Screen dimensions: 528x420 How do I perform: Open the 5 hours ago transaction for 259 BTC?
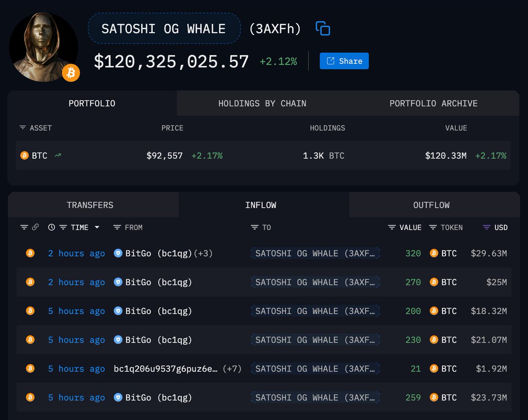[x=77, y=398]
